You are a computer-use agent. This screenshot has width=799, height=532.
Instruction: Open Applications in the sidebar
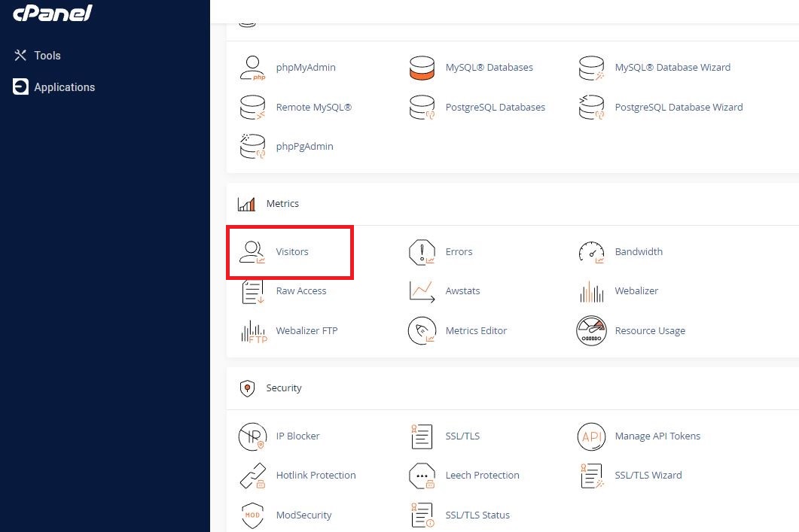point(54,87)
